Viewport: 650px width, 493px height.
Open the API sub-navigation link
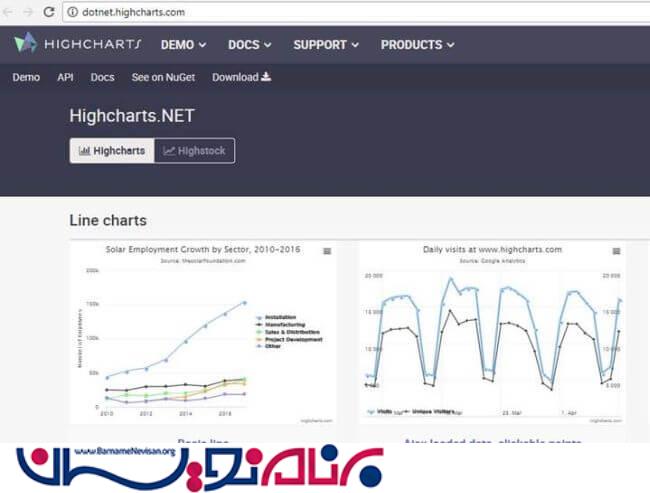pyautogui.click(x=65, y=78)
